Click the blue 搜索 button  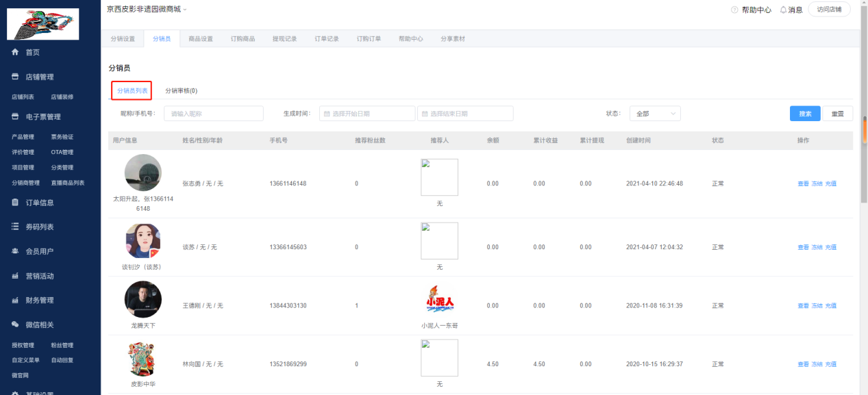point(804,114)
